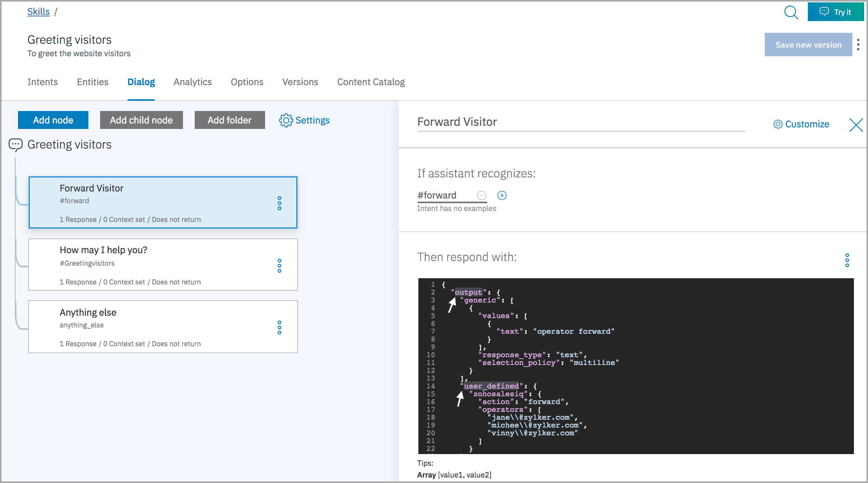Open options menu on How may I help you node
This screenshot has height=483, width=868.
pos(280,266)
